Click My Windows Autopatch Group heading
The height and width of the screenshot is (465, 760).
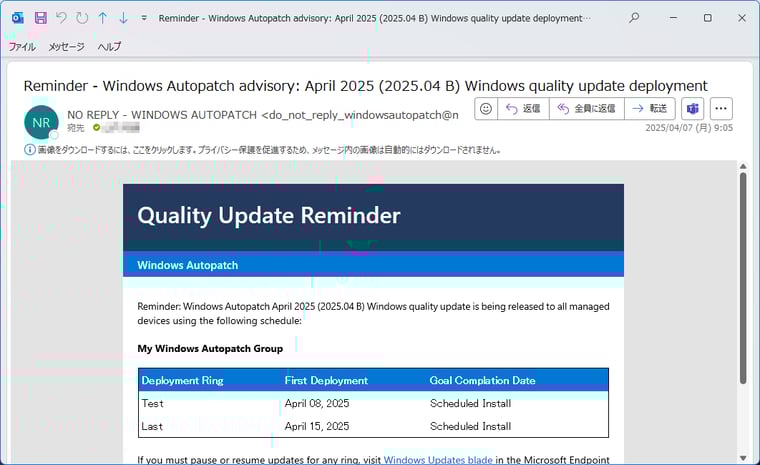(210, 349)
